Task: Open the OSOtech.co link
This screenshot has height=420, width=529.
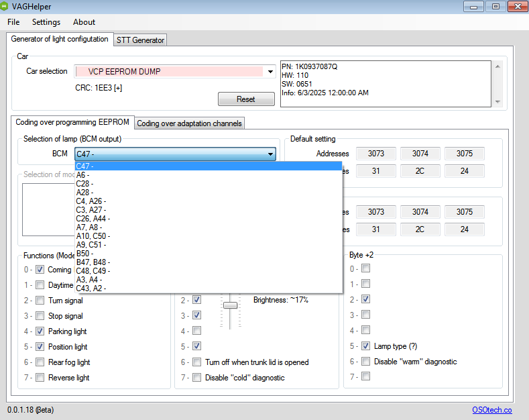Action: (492, 410)
